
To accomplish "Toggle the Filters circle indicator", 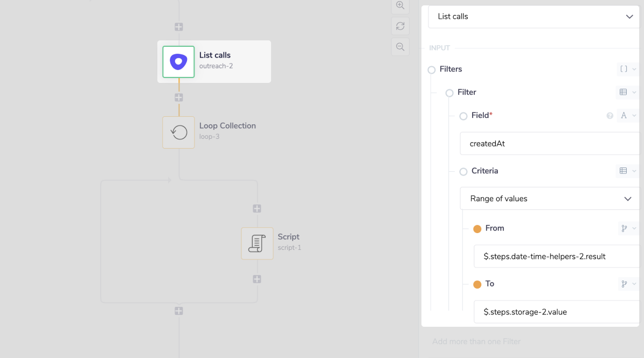I will 432,70.
